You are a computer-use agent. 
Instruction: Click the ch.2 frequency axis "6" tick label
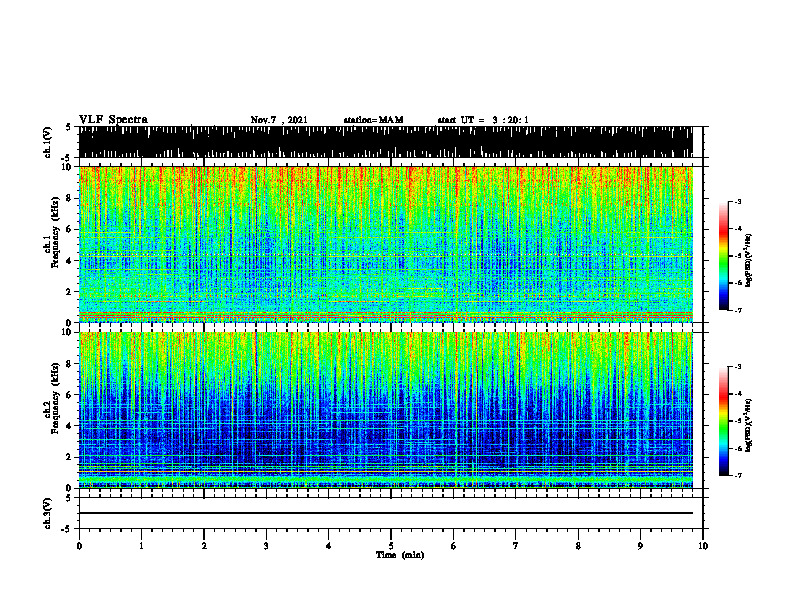[69, 395]
